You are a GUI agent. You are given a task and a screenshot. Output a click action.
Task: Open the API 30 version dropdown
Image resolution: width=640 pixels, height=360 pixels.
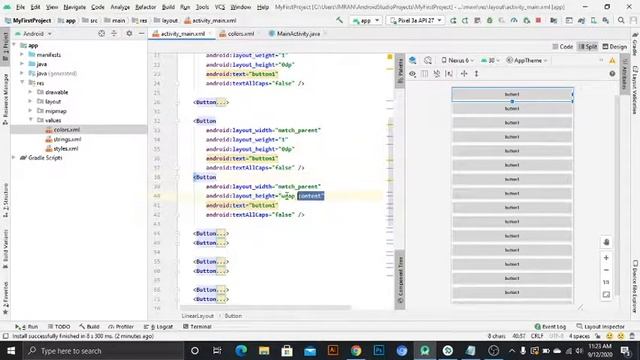coord(490,60)
